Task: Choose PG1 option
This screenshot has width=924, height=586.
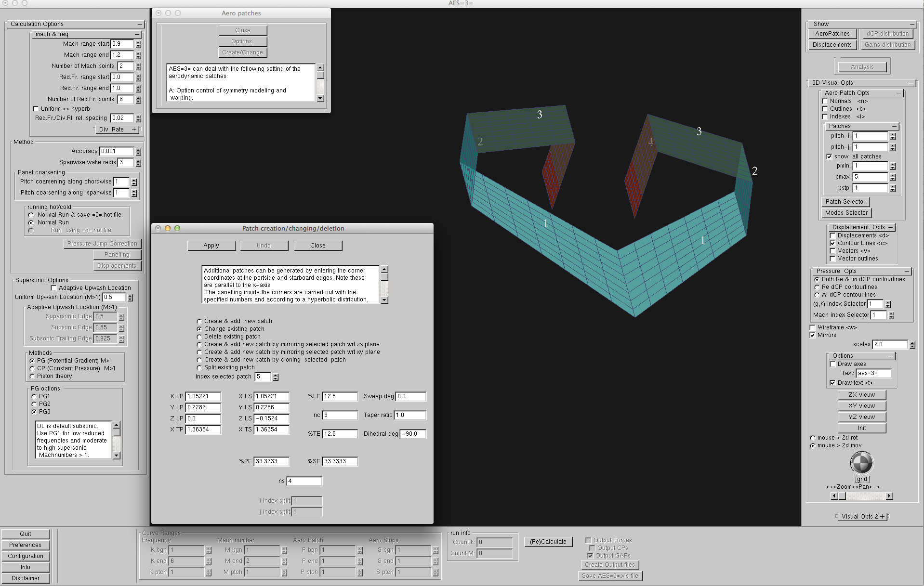Action: pyautogui.click(x=34, y=396)
